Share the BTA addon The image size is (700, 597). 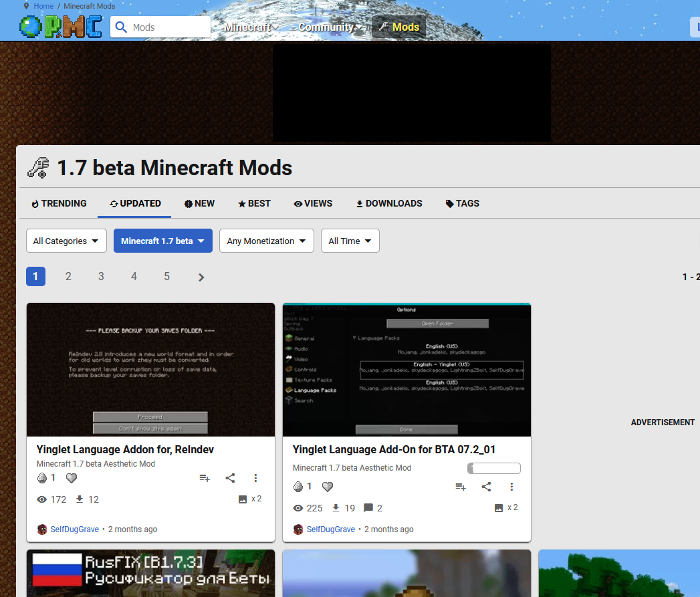[x=487, y=487]
